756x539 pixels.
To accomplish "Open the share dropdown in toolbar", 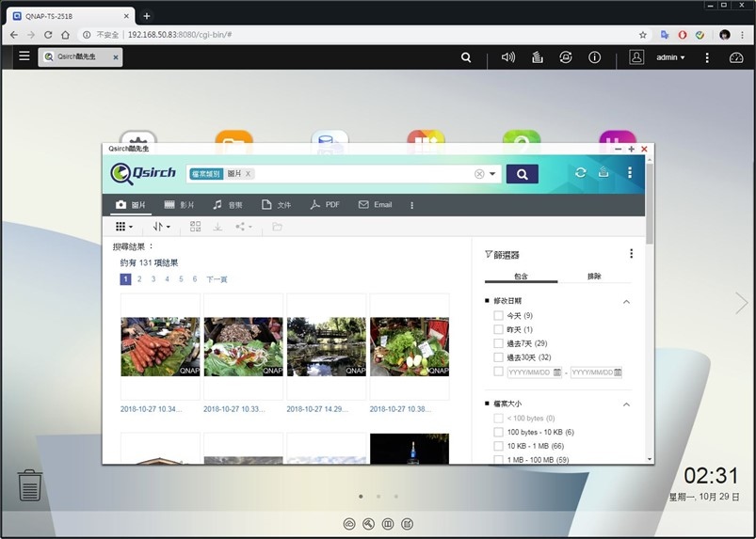I will click(x=244, y=227).
